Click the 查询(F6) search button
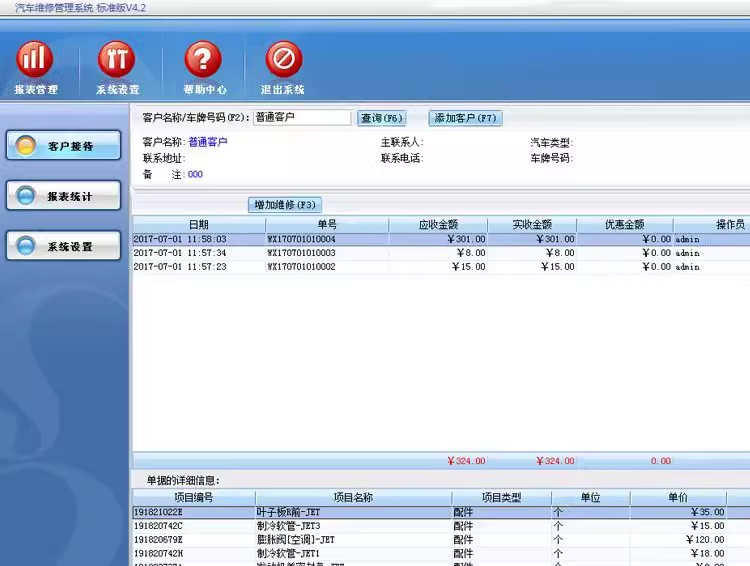Viewport: 750px width, 566px height. (x=381, y=118)
